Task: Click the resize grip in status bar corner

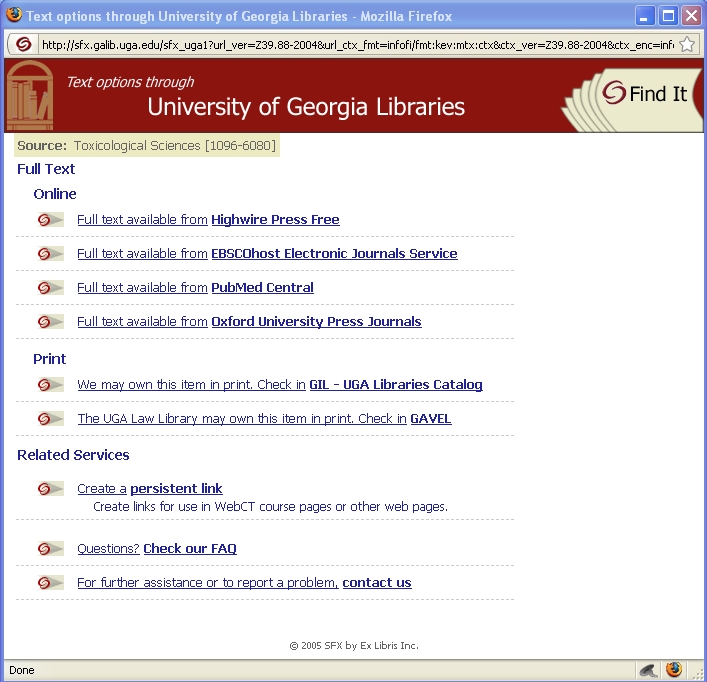Action: (699, 674)
